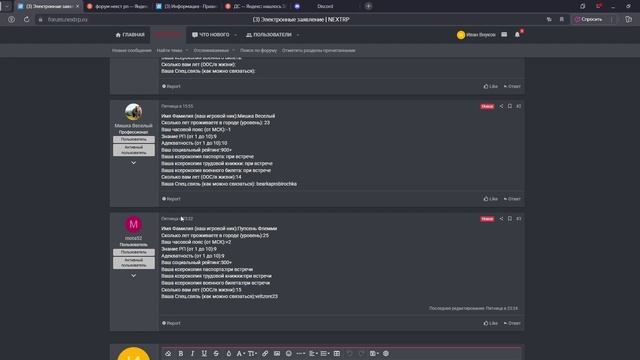The image size is (640, 360).
Task: Toggle bold formatting in the reply editor
Action: coord(180,353)
